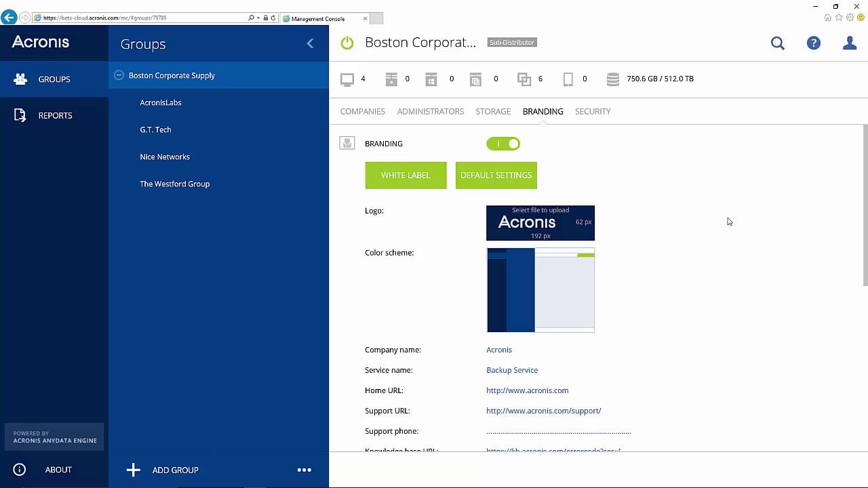The image size is (868, 488).
Task: Click the workstations monitor count icon
Action: 347,79
